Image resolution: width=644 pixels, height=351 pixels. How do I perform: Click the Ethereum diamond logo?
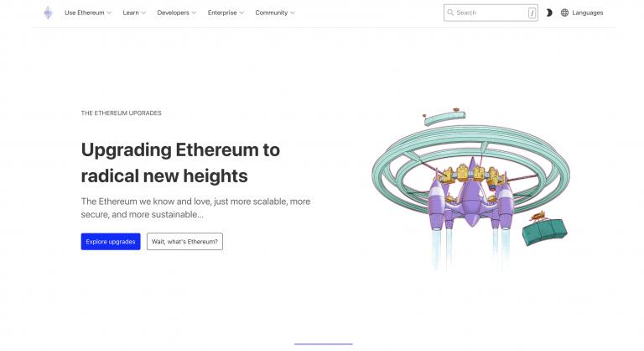(48, 13)
